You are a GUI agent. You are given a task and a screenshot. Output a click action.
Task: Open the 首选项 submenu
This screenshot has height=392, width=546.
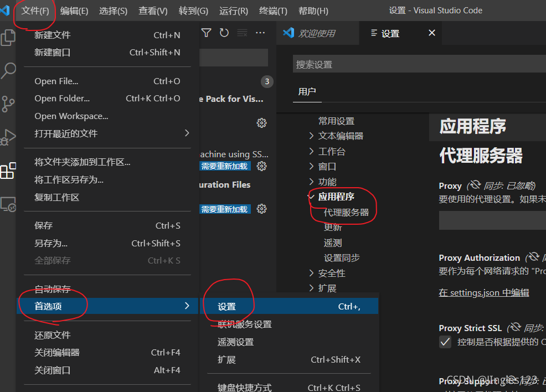pyautogui.click(x=107, y=306)
